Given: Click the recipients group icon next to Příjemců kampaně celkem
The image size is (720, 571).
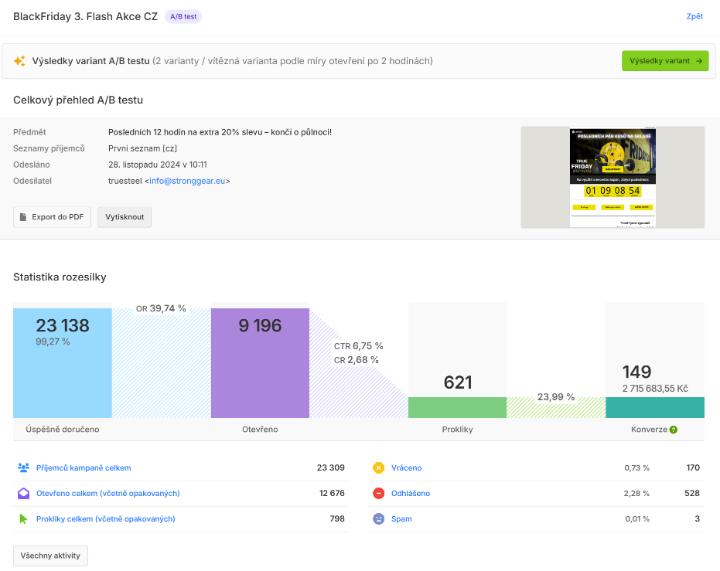Looking at the screenshot, I should pyautogui.click(x=23, y=468).
